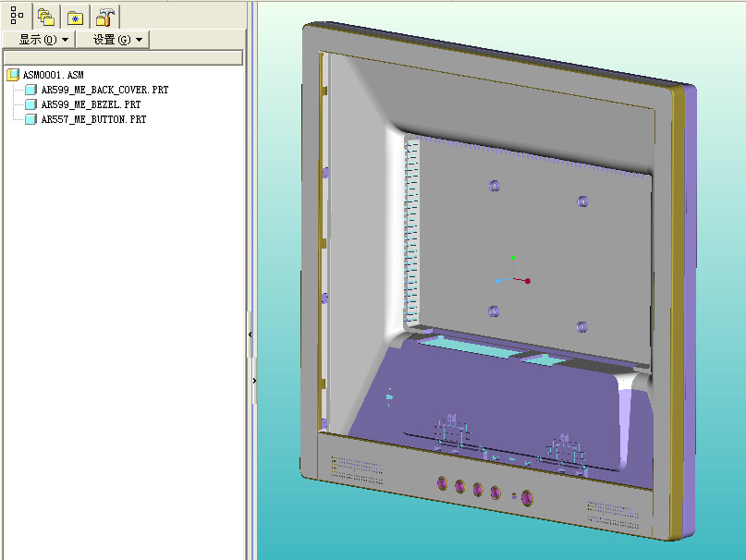Select AR599_ME_BACK_COVER.PRT in tree
The width and height of the screenshot is (746, 560).
coord(104,90)
